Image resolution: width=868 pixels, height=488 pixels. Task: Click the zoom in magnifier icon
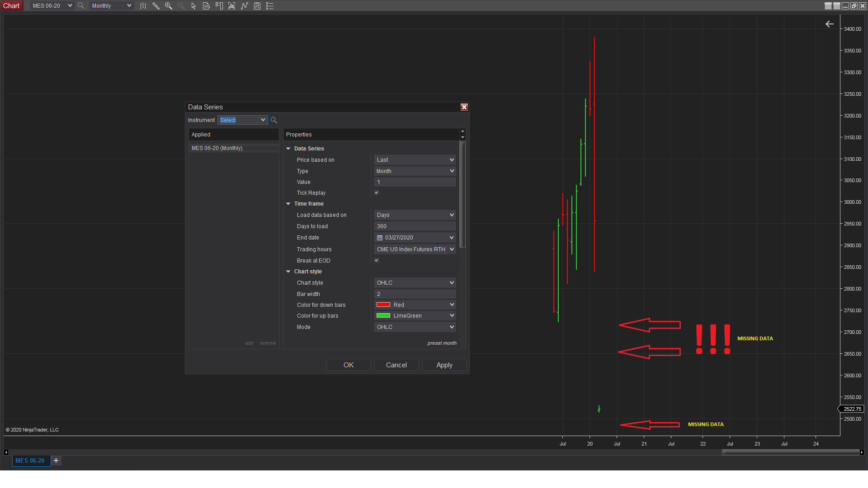click(x=168, y=6)
